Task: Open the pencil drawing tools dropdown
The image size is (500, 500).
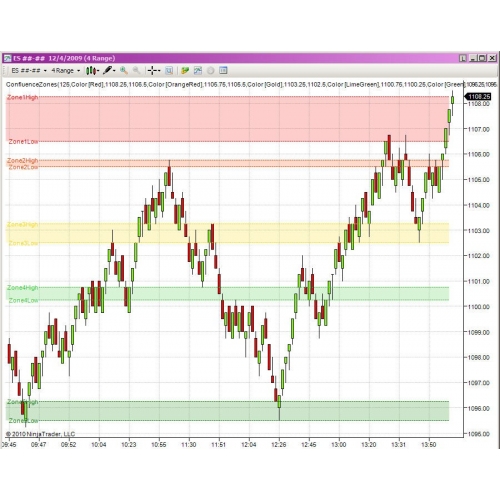Action: pyautogui.click(x=109, y=70)
